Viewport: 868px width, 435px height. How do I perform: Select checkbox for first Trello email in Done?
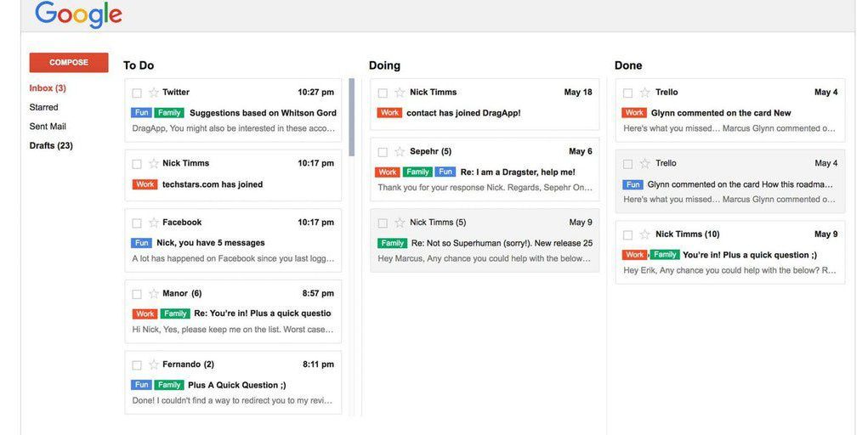(627, 93)
